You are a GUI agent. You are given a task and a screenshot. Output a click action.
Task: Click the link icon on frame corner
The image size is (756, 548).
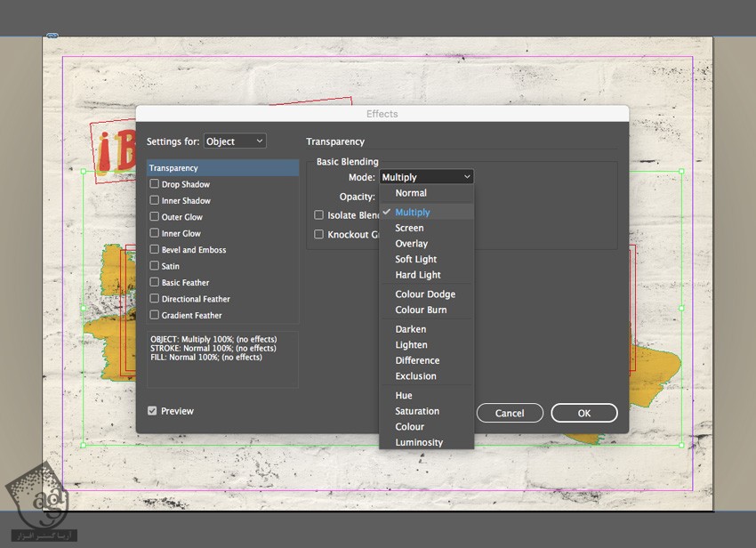pyautogui.click(x=52, y=36)
